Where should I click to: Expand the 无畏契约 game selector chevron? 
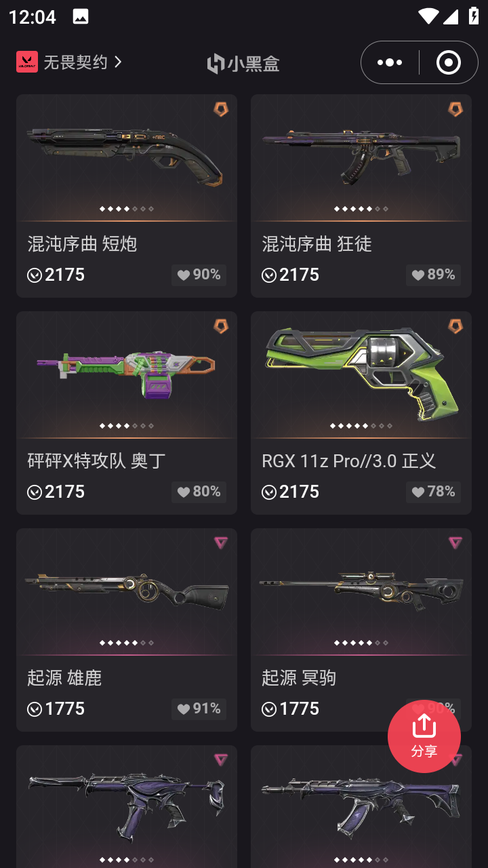click(x=118, y=62)
